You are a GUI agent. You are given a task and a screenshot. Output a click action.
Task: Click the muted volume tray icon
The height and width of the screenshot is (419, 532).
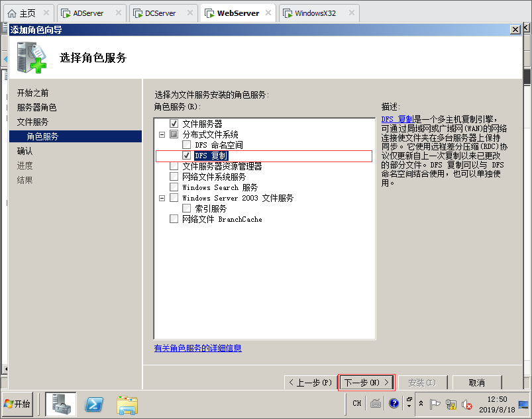pos(467,404)
